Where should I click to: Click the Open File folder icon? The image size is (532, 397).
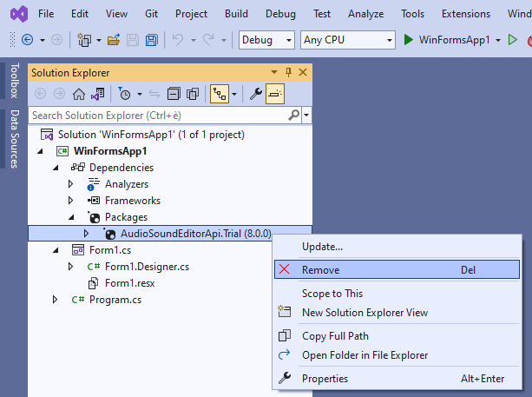(x=115, y=40)
